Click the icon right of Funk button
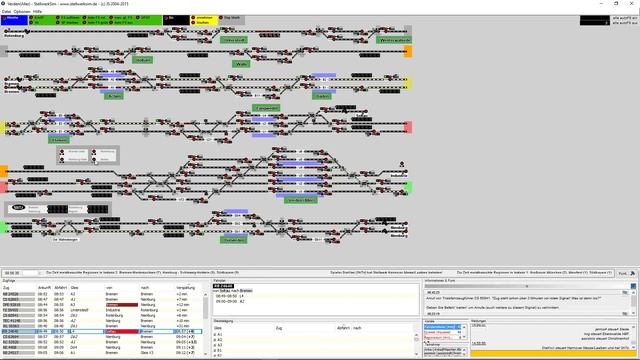 tap(633, 273)
